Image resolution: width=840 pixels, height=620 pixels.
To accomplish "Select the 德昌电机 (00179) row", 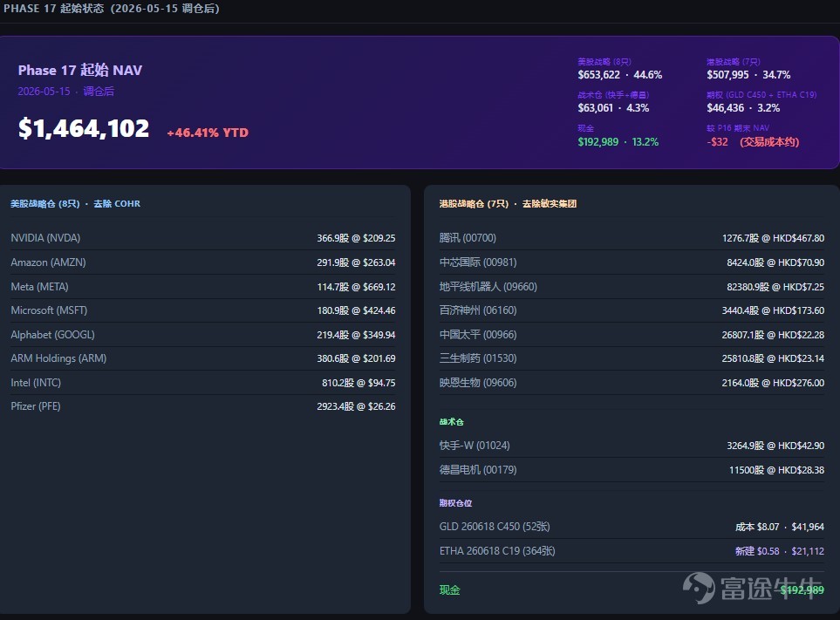I will [632, 470].
